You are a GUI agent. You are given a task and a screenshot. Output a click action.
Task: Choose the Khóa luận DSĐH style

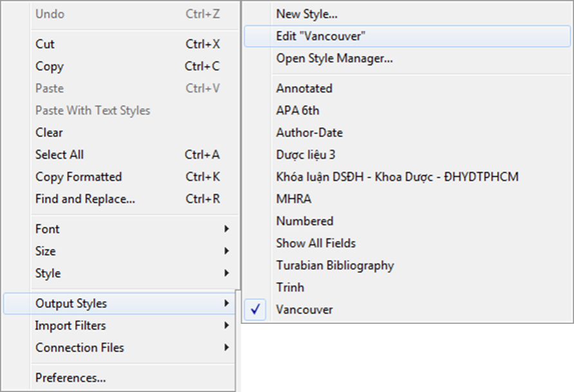tap(407, 177)
